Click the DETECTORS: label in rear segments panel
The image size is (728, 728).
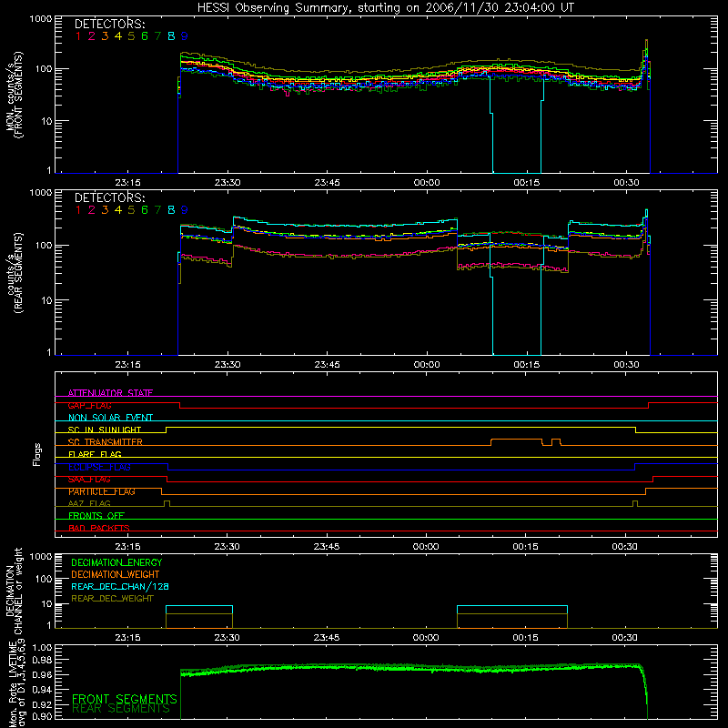109,197
